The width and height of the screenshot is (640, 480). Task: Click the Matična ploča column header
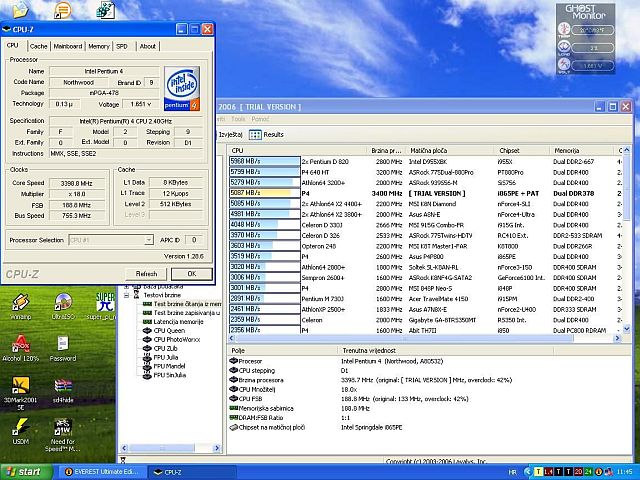pyautogui.click(x=430, y=150)
